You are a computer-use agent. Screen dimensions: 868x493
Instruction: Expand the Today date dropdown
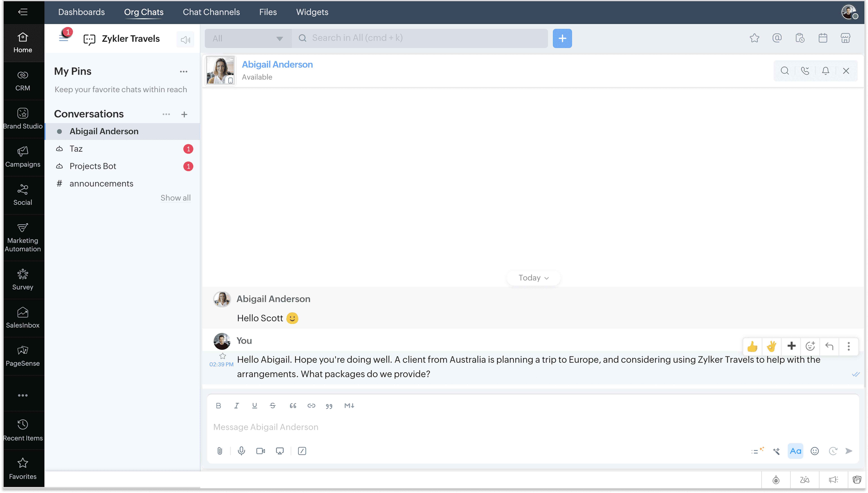point(533,278)
